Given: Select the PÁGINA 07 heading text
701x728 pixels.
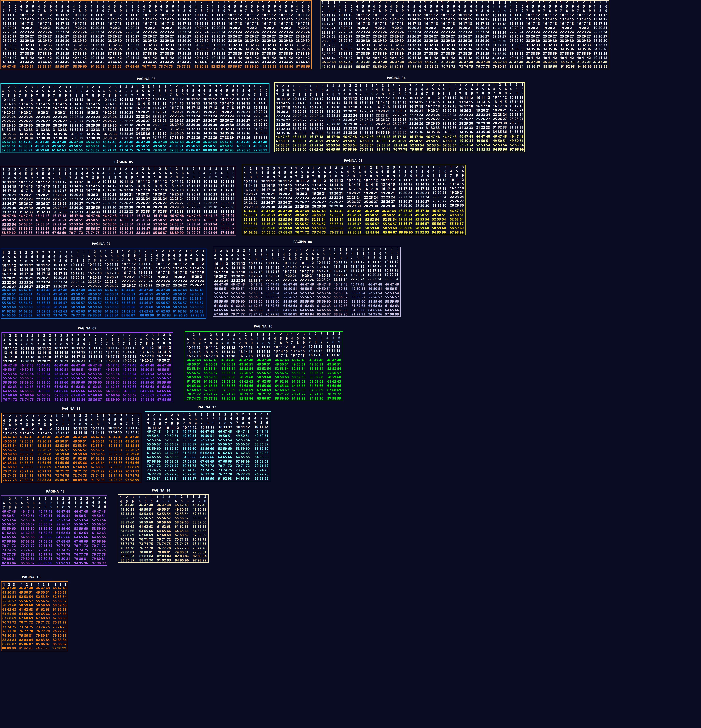Looking at the screenshot, I should (101, 244).
